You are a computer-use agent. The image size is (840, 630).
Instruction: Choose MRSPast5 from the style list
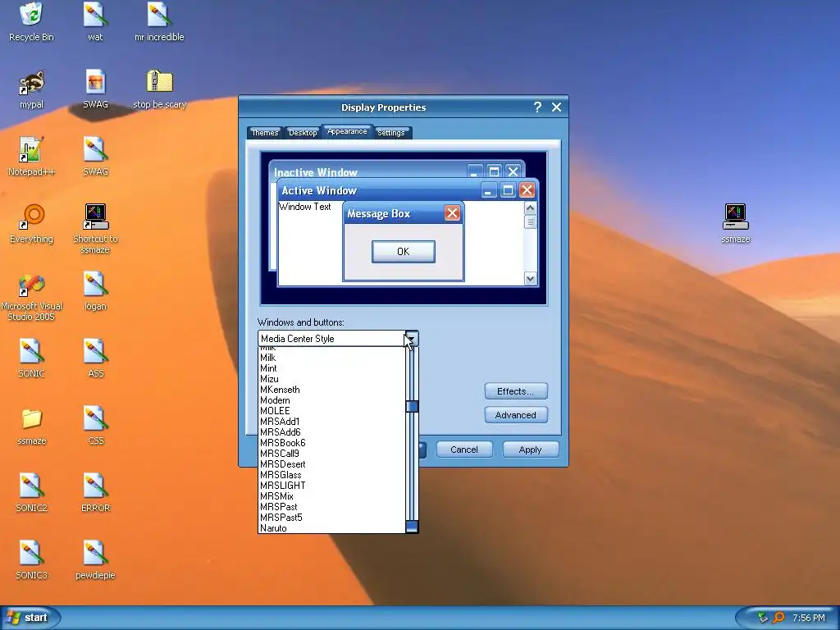coord(331,518)
